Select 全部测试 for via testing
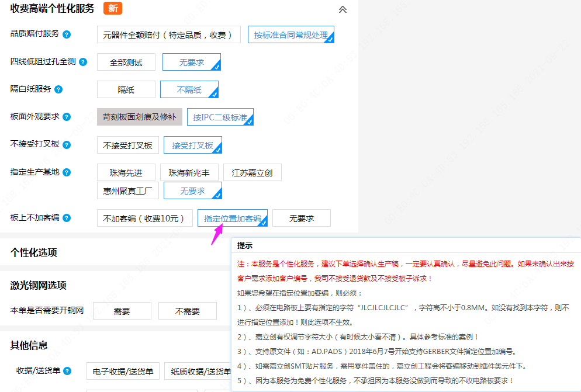This screenshot has height=392, width=581. pyautogui.click(x=126, y=62)
